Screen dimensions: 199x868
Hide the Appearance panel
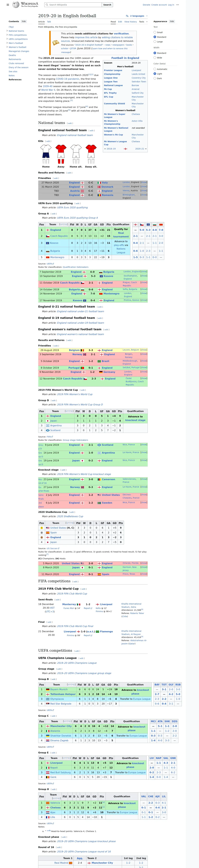click(x=172, y=21)
